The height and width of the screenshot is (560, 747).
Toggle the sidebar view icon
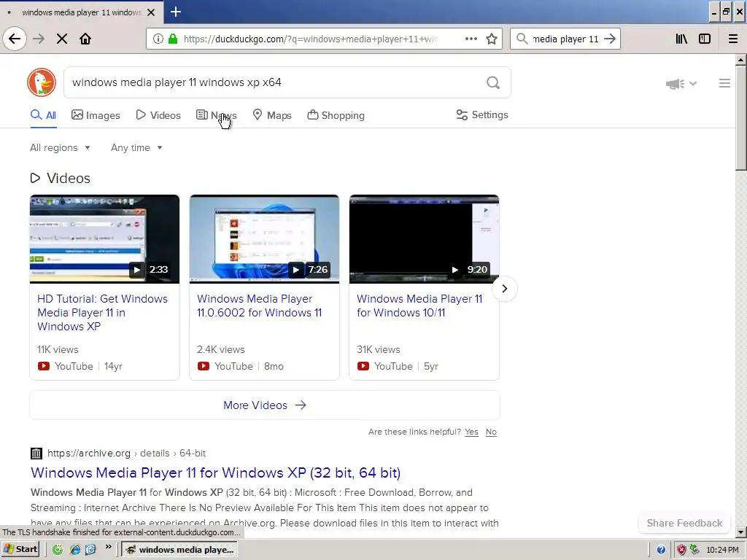coord(705,39)
